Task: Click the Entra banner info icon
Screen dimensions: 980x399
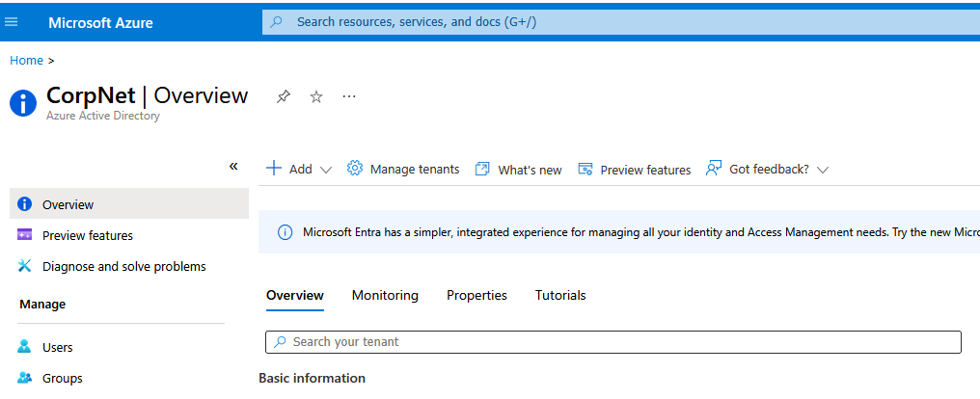Action: coord(285,232)
